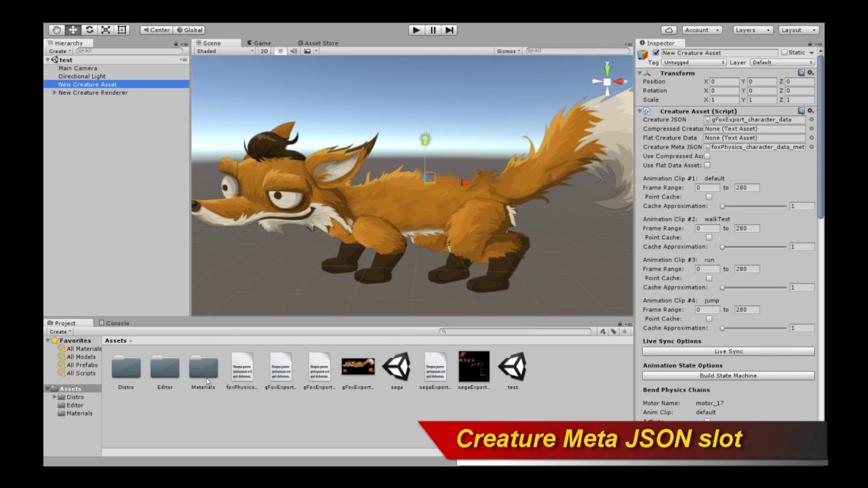Screen dimensions: 868x488
Task: Switch to the Game tab
Action: pyautogui.click(x=259, y=43)
